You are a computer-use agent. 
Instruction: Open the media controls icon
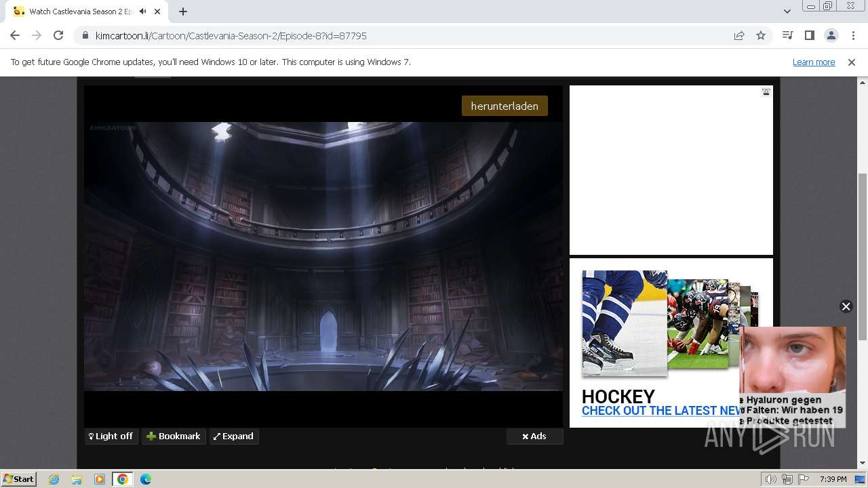coord(787,36)
